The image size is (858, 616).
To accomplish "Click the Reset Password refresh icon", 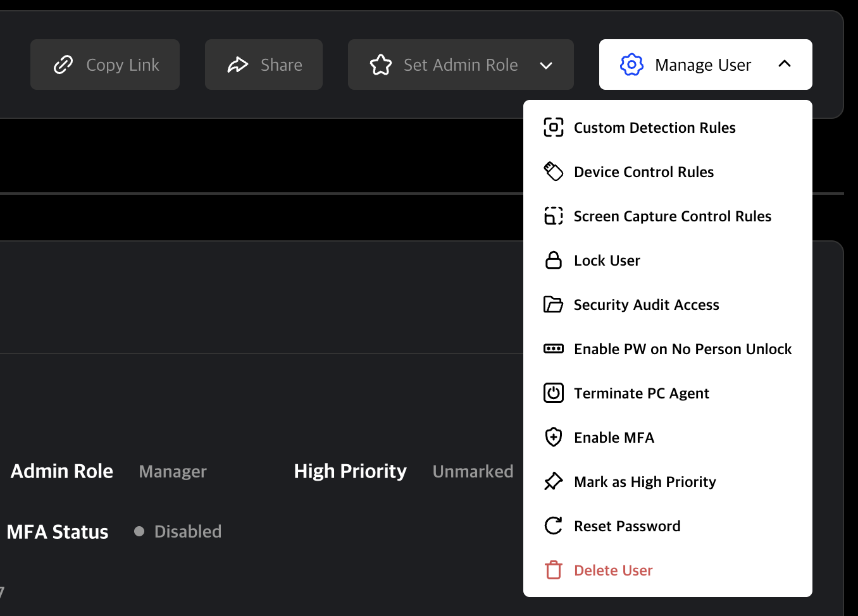I will 554,526.
